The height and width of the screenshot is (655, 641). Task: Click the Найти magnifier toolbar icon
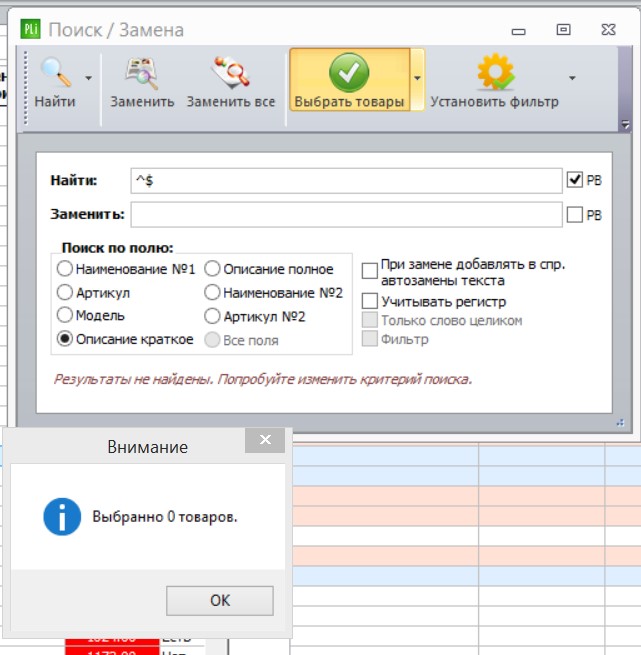pos(55,73)
